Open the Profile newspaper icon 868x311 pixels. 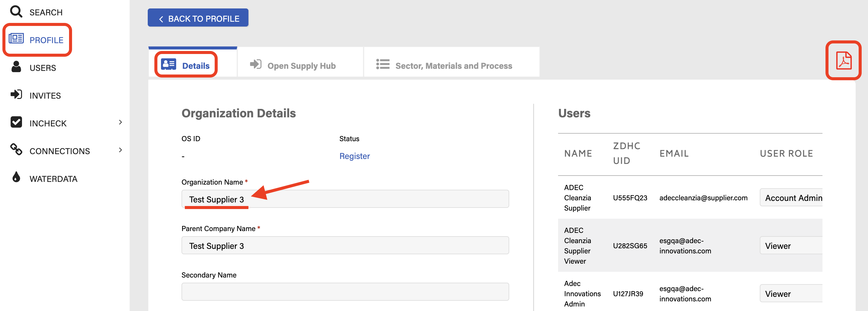tap(16, 38)
